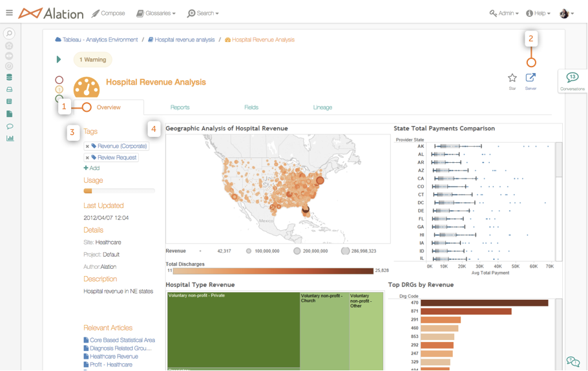
Task: Click the Site: Healthcare detail
Action: (x=102, y=242)
